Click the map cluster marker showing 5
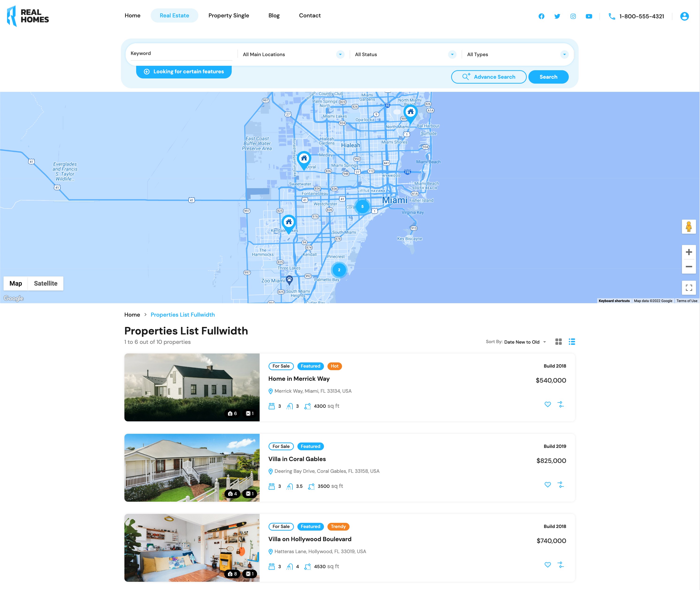The image size is (700, 590). click(x=362, y=206)
